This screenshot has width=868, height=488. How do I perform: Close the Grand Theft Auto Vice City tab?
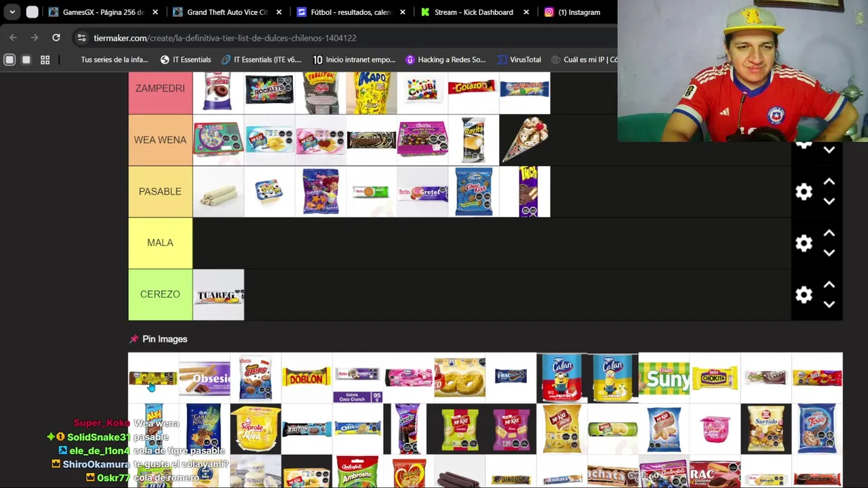[279, 12]
